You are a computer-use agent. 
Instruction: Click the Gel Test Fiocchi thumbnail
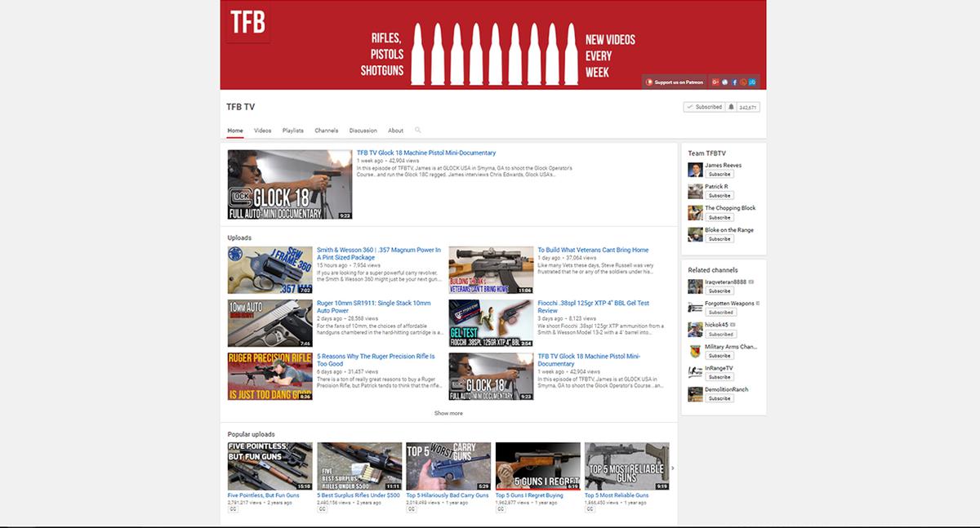tap(491, 323)
